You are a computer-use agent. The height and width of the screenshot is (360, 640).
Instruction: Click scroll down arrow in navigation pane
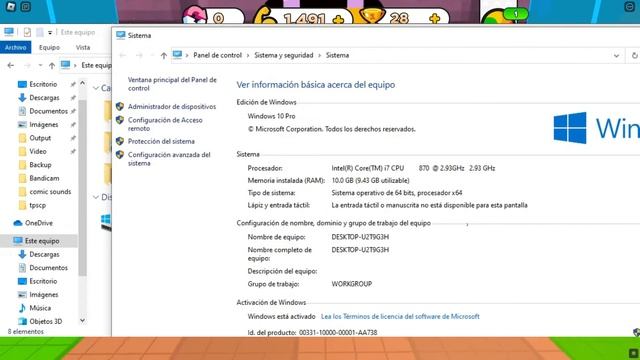(x=82, y=320)
